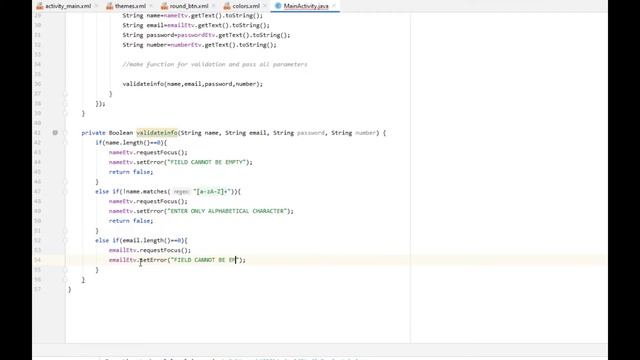The height and width of the screenshot is (360, 640).
Task: Place the cursor in emailEtv.setError string on line 54
Action: (x=204, y=260)
